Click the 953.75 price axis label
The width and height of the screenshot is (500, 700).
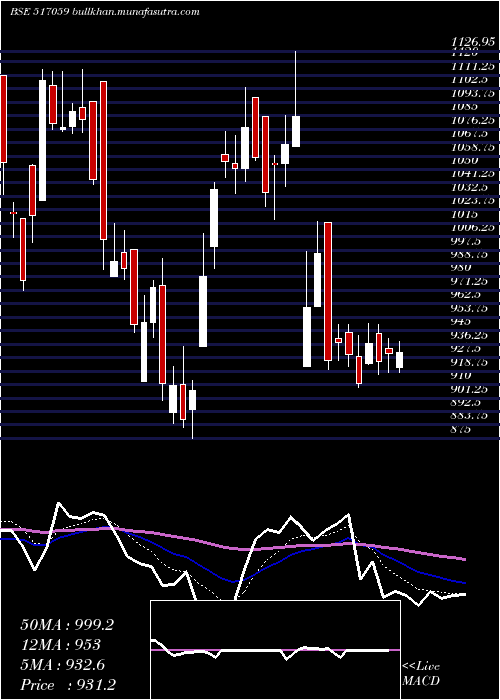(469, 308)
